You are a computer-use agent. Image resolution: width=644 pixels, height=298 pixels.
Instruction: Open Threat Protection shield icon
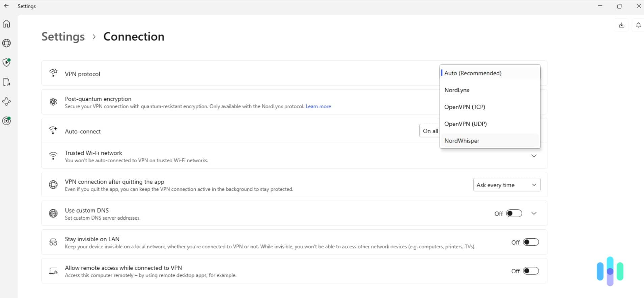(6, 63)
